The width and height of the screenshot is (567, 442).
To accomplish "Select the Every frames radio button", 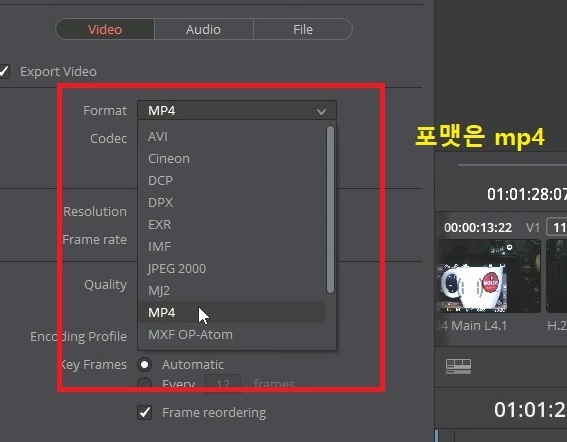I will pos(144,383).
